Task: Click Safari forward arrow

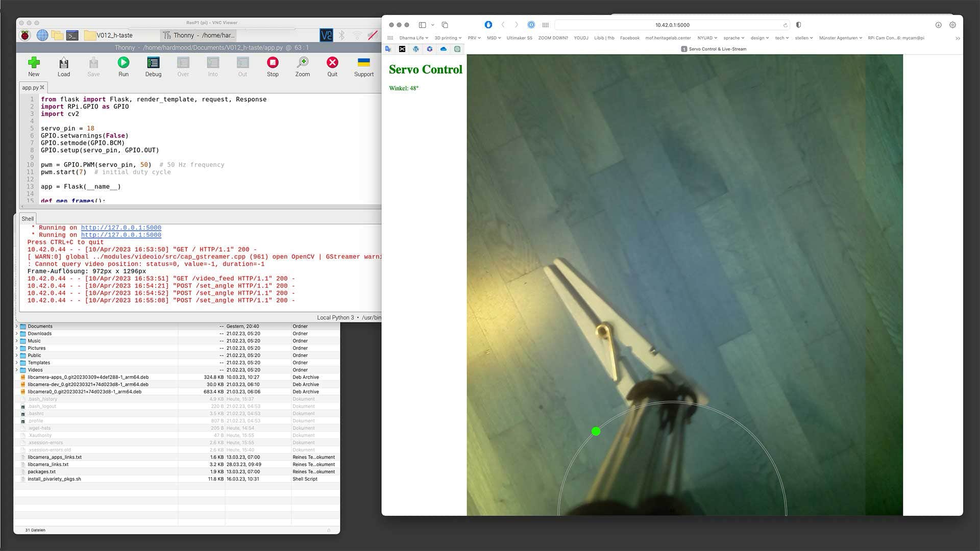Action: (x=516, y=24)
